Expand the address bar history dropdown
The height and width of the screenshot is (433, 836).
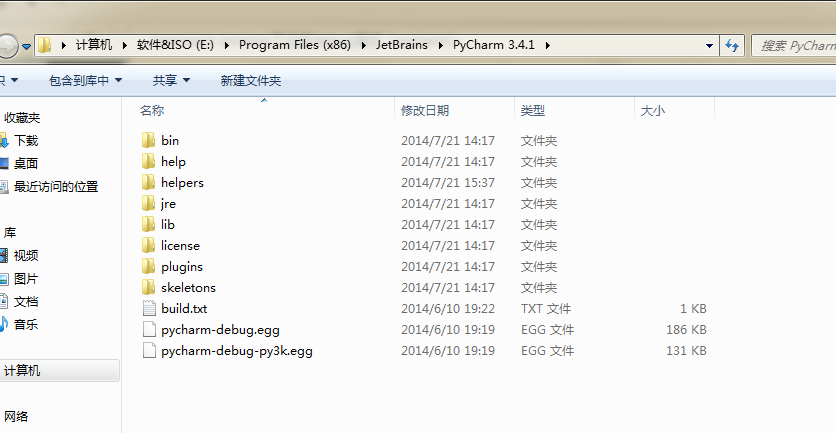pos(709,46)
